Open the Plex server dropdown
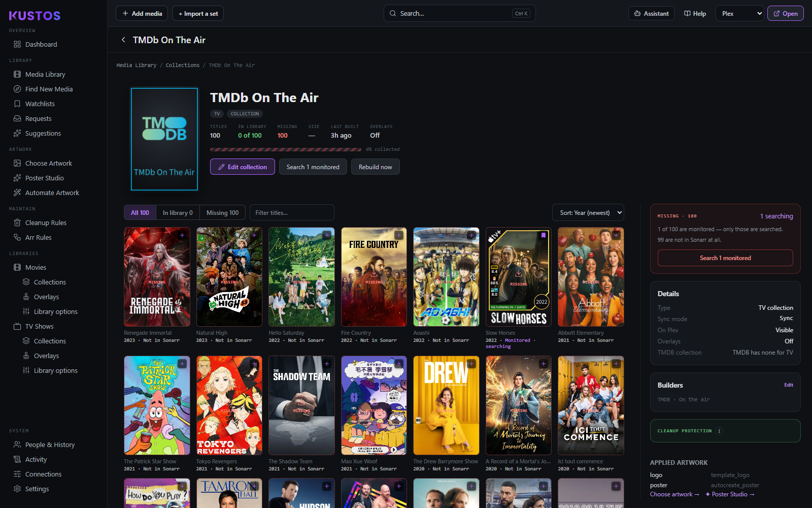The width and height of the screenshot is (812, 508). (740, 14)
